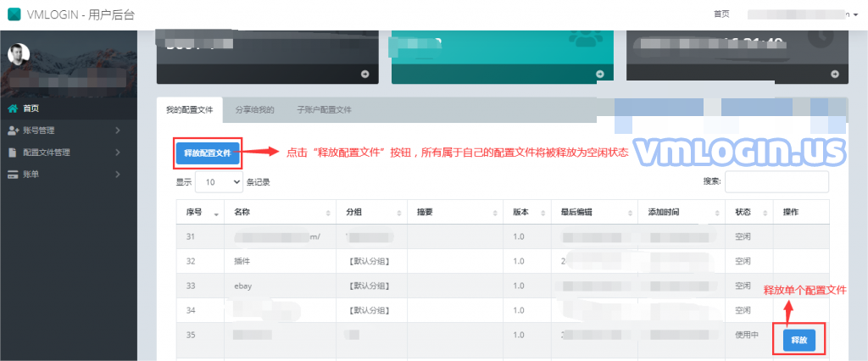Focus the 搜索 search input field
Image resolution: width=868 pixels, height=361 pixels.
pyautogui.click(x=776, y=181)
